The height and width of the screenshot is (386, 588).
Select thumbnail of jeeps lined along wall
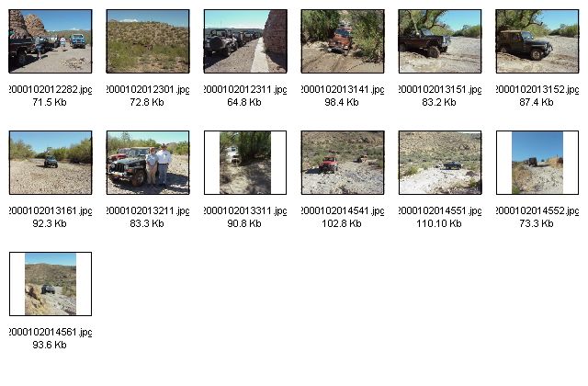[245, 41]
